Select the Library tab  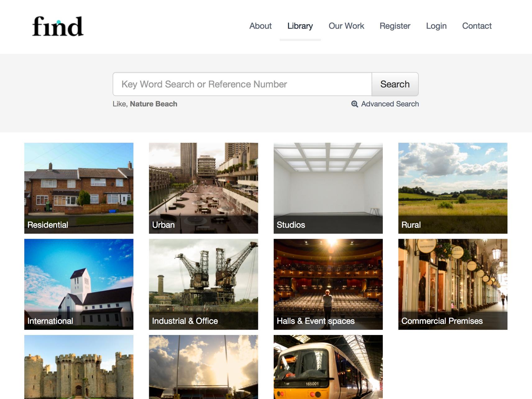(x=300, y=26)
